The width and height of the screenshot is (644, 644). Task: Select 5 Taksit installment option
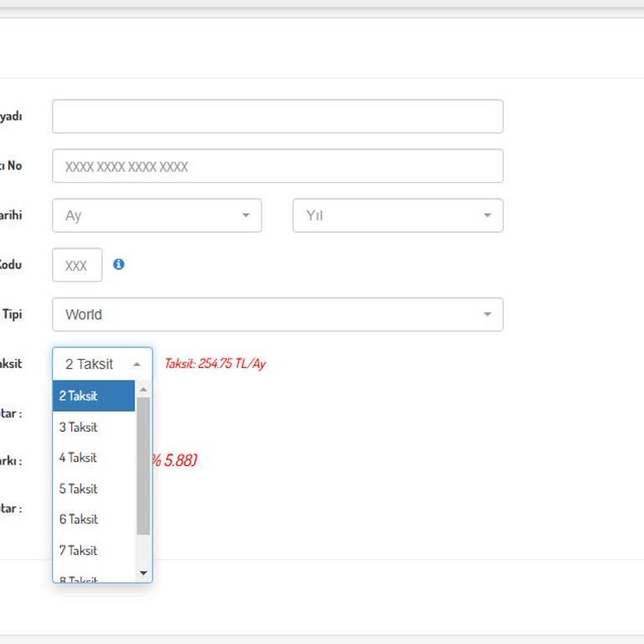[x=93, y=489]
